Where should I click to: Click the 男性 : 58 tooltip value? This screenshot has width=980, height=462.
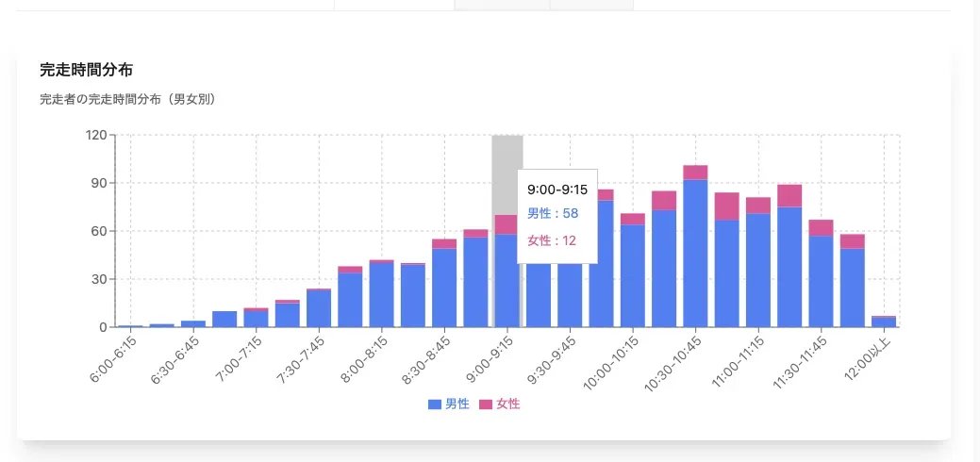pyautogui.click(x=553, y=213)
